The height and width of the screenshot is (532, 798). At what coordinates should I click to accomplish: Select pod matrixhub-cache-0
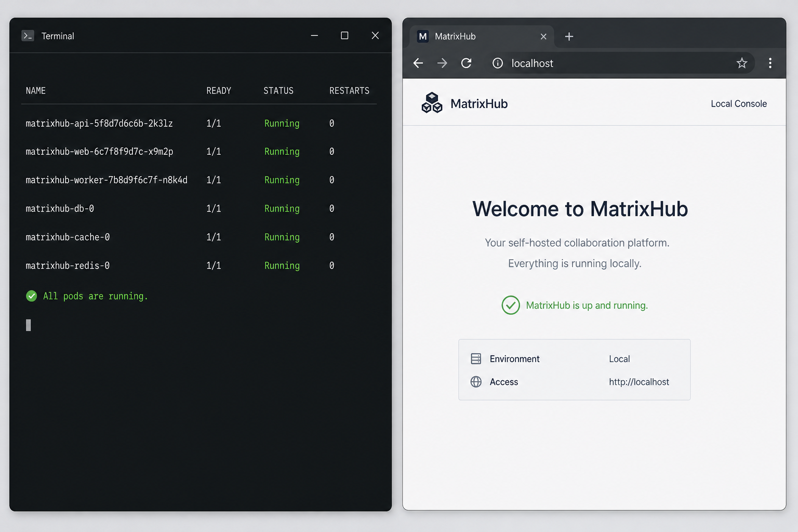pyautogui.click(x=68, y=237)
